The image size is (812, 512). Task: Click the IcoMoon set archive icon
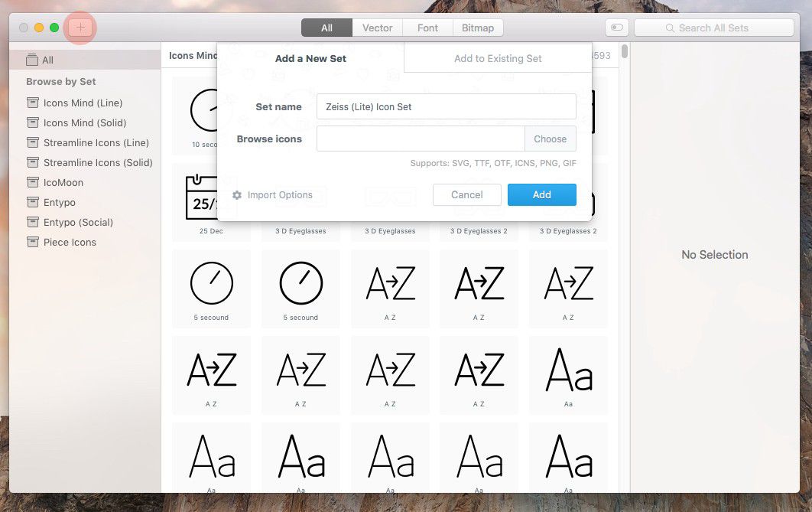click(x=32, y=182)
